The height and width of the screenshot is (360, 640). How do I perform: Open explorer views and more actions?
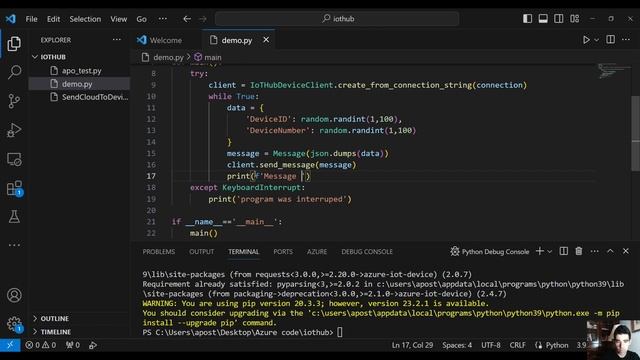coord(117,40)
